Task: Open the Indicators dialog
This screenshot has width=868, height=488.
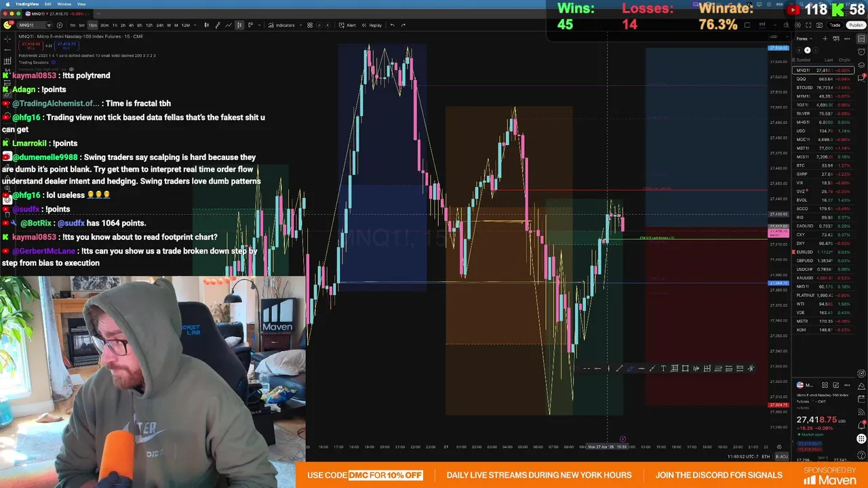Action: click(x=281, y=25)
